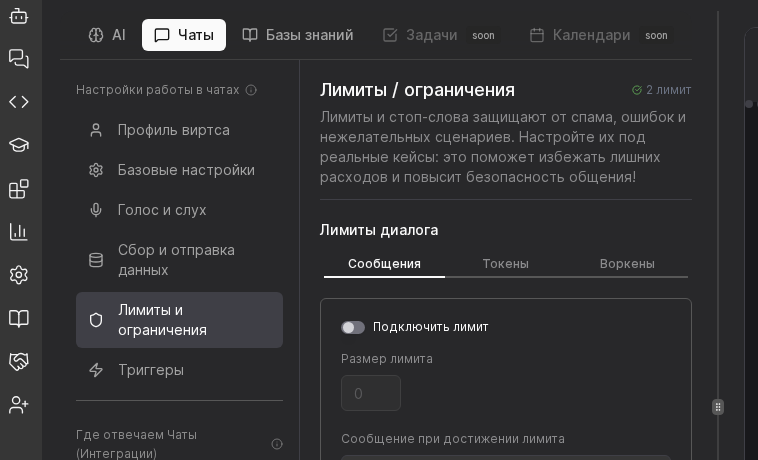Open the bot icon in left sidebar

(19, 16)
